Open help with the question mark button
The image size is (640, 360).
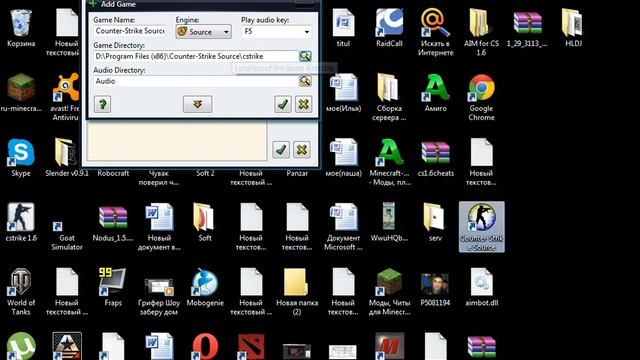102,104
